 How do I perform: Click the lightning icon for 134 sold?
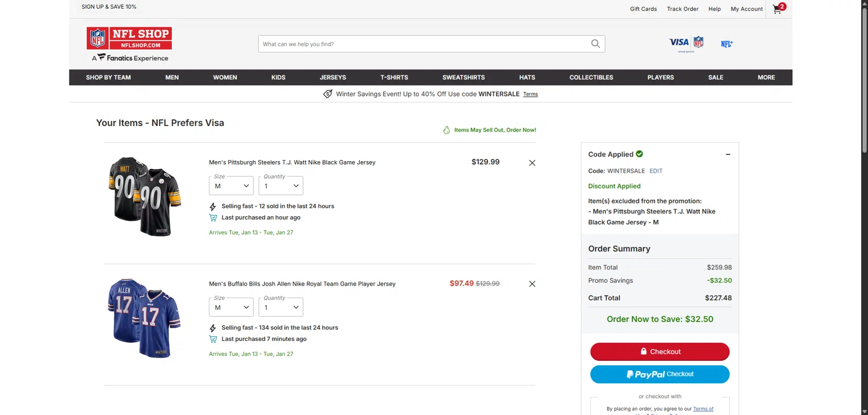[212, 328]
